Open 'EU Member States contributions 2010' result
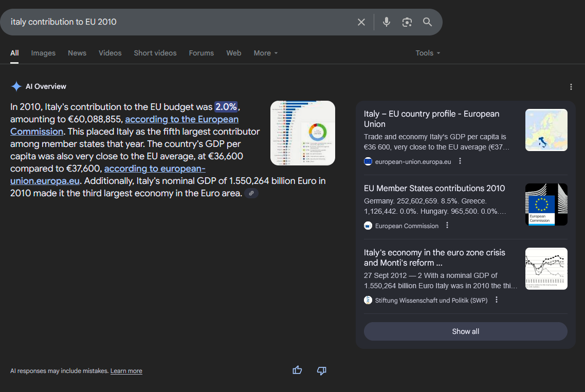Image resolution: width=585 pixels, height=392 pixels. point(434,189)
